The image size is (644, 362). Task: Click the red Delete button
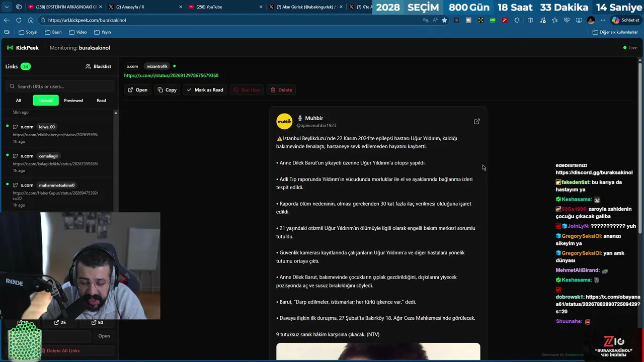(x=281, y=90)
